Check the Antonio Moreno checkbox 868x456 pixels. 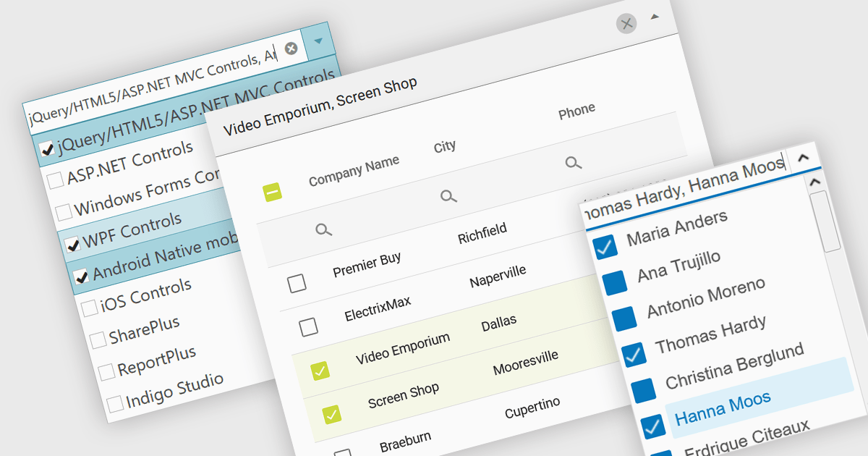(x=624, y=318)
